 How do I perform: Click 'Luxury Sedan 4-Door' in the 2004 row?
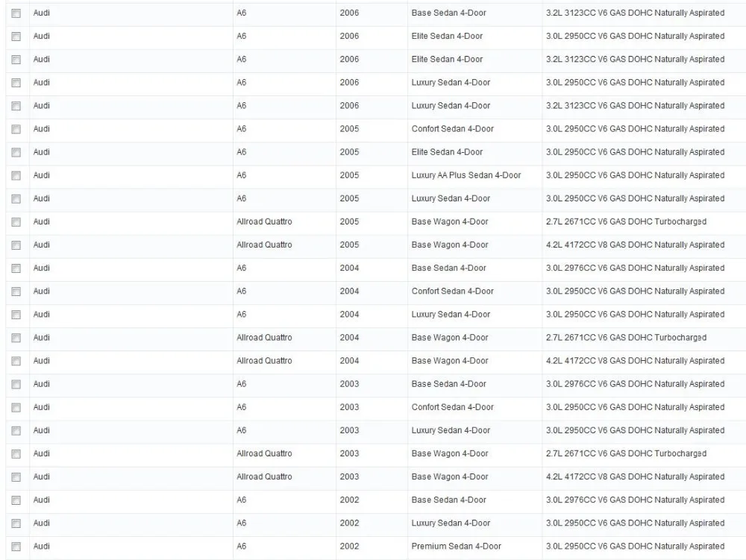click(x=451, y=315)
